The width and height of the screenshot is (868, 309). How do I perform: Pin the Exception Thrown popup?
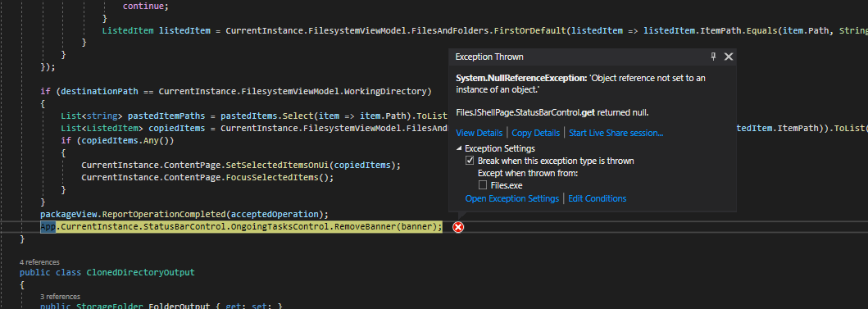pyautogui.click(x=714, y=57)
